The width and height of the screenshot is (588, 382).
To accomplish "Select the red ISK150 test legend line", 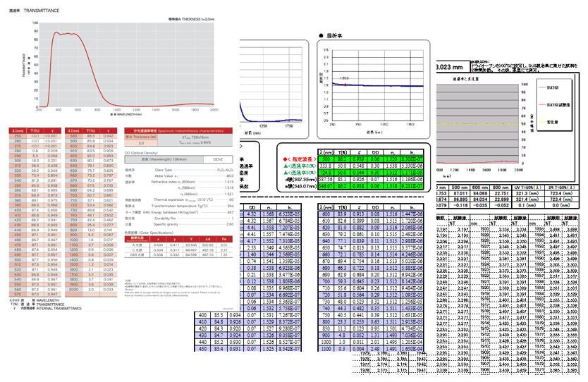I will click(542, 105).
